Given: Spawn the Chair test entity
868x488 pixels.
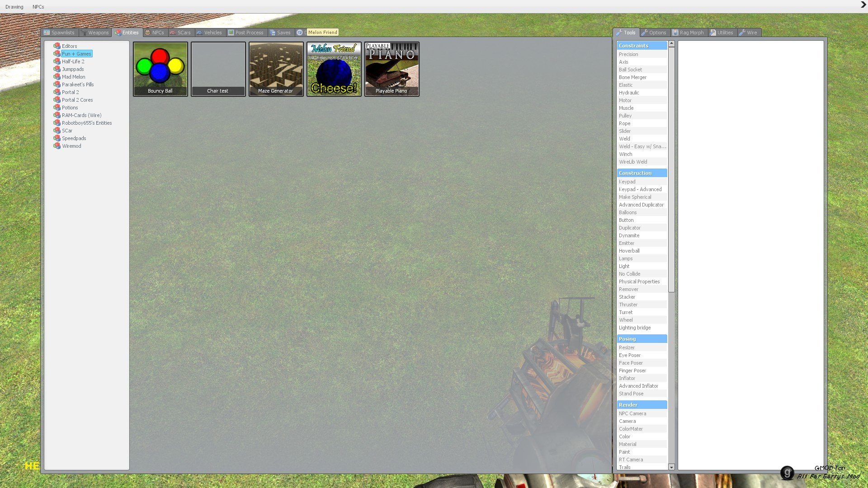Looking at the screenshot, I should tap(218, 69).
